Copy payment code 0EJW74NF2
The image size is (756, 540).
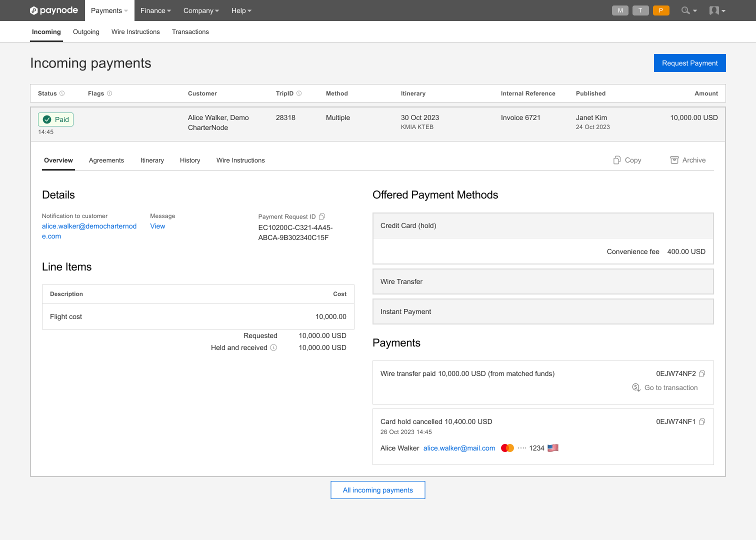702,373
